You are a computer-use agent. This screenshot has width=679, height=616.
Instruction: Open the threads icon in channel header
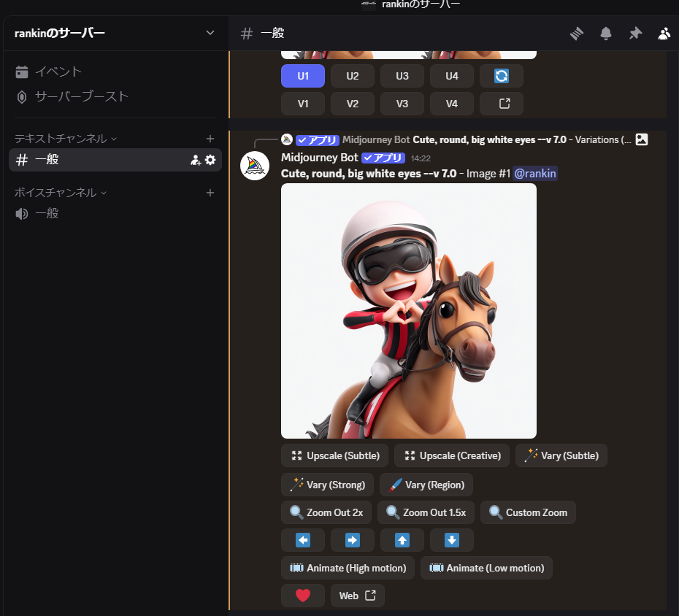coord(578,34)
